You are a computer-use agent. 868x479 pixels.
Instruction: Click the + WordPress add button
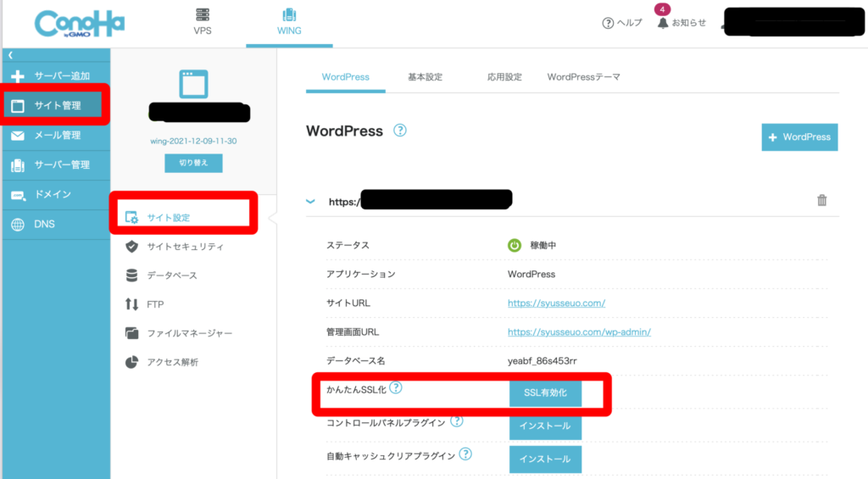point(799,137)
